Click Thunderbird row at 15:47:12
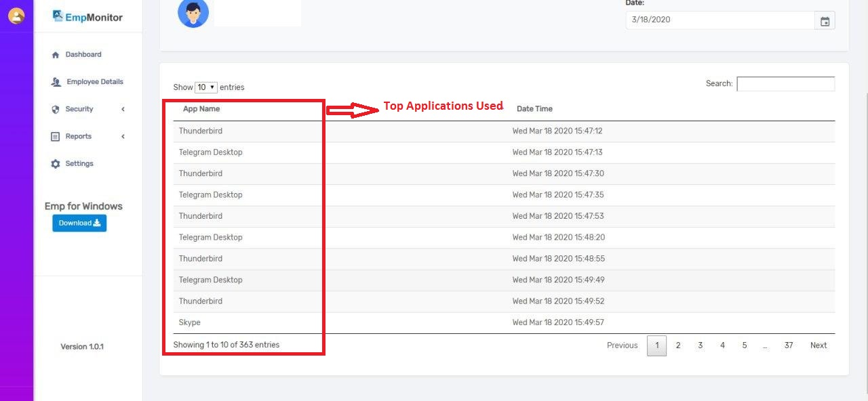This screenshot has height=401, width=868. (504, 131)
